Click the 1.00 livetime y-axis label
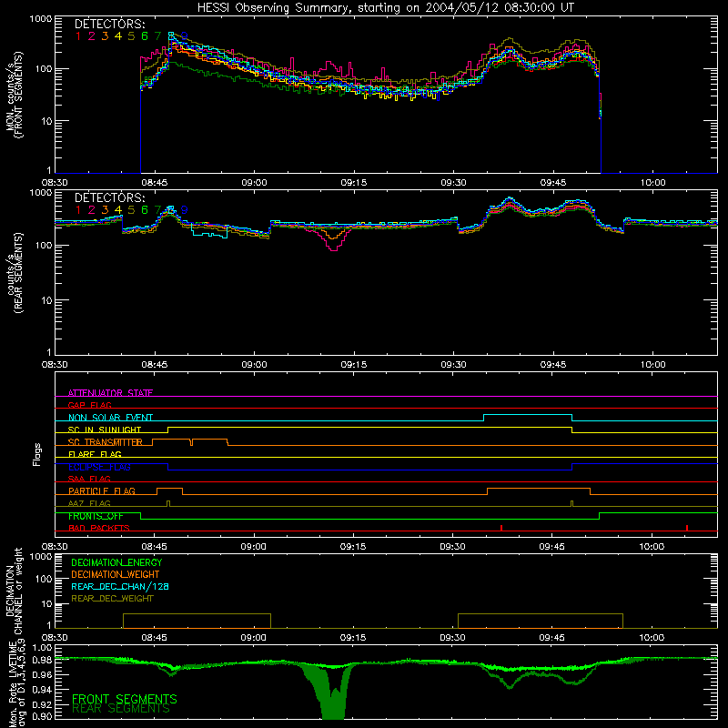728x728 pixels. tap(42, 647)
